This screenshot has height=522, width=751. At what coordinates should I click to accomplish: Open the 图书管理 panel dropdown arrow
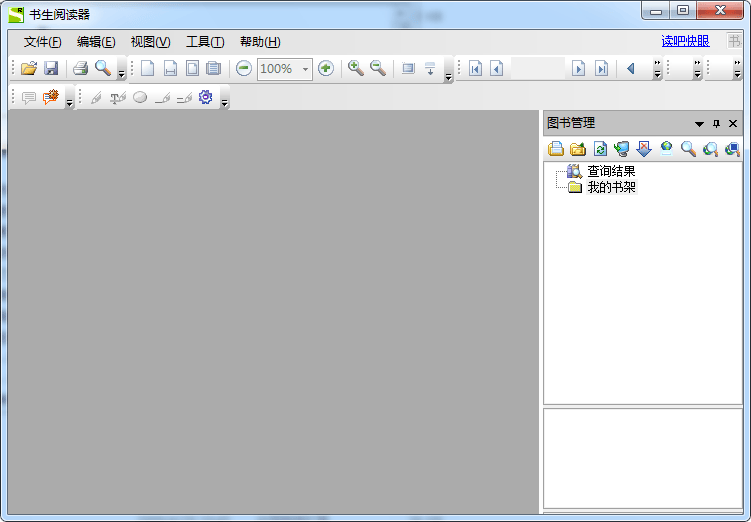coord(699,124)
